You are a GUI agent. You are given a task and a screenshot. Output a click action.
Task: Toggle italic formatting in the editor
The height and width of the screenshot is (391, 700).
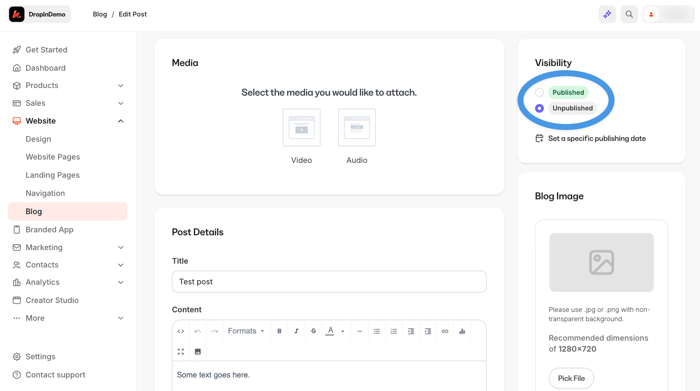click(x=296, y=331)
